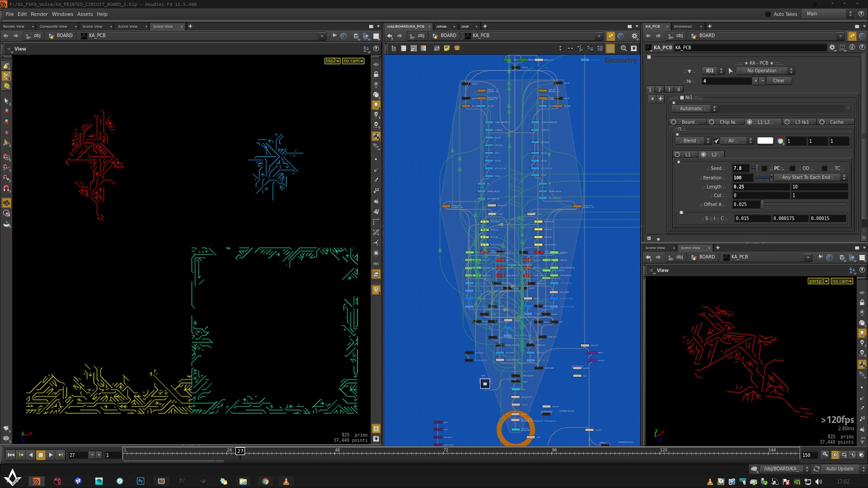
Task: Click the lock icon in viewport right toolbar
Action: pyautogui.click(x=376, y=74)
